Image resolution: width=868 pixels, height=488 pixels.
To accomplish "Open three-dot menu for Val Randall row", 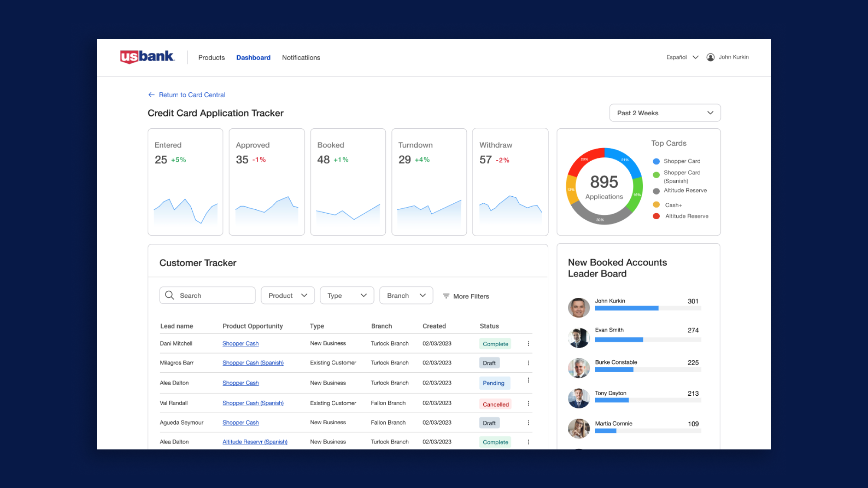I will click(x=528, y=403).
